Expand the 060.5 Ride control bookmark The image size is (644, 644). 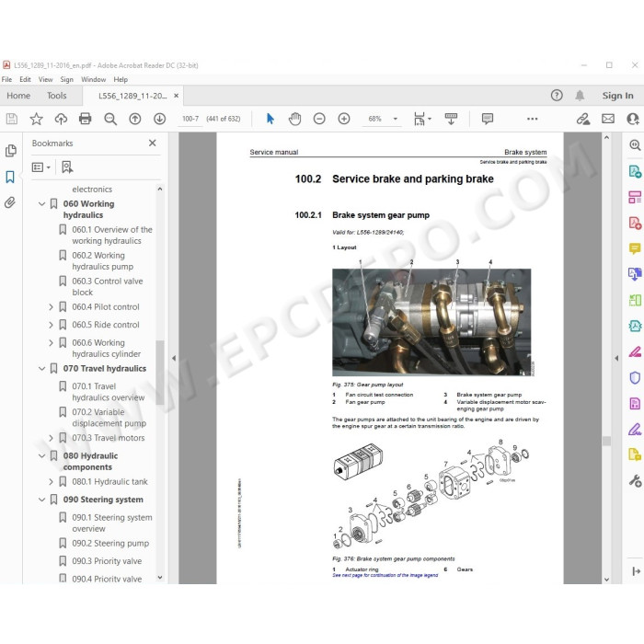[x=51, y=325]
